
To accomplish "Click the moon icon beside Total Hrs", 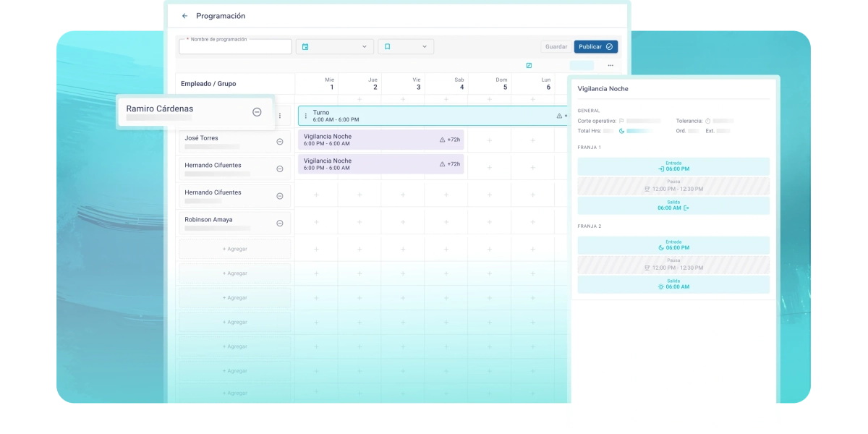I will pyautogui.click(x=621, y=131).
